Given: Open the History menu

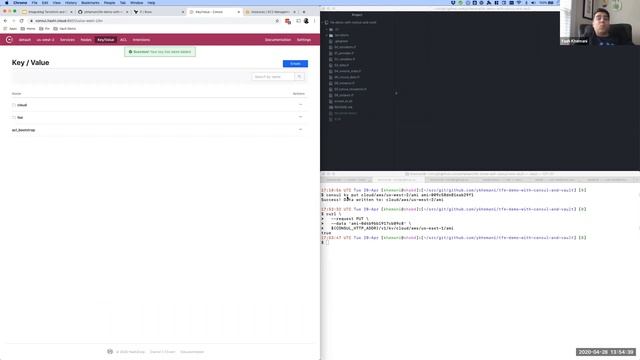Looking at the screenshot, I should [x=71, y=3].
